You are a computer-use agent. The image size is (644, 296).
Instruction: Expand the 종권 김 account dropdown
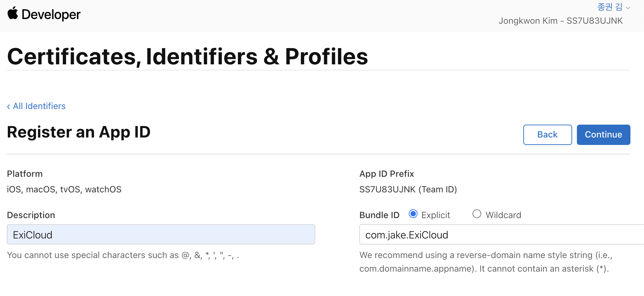pos(613,7)
